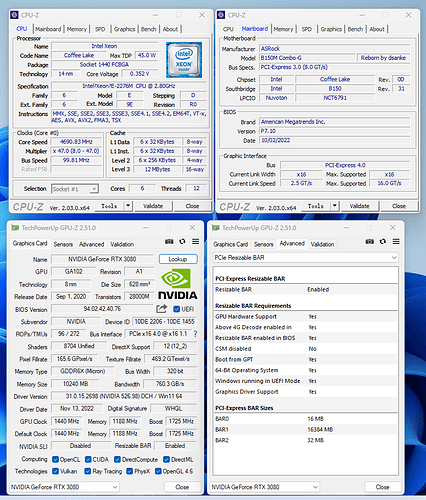The height and width of the screenshot is (500, 426).
Task: Click CPU-Z app icon in left CPU-Z title bar
Action: [14, 15]
